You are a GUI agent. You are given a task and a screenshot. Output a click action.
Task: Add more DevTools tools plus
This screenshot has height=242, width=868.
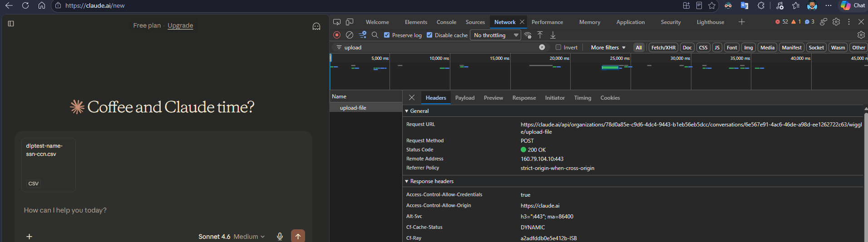(742, 22)
